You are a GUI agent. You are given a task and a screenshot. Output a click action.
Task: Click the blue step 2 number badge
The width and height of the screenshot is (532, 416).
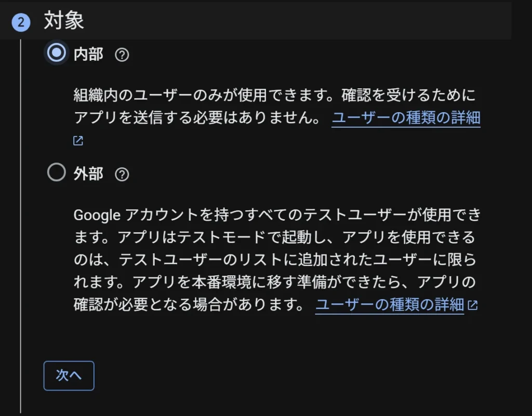coord(20,23)
